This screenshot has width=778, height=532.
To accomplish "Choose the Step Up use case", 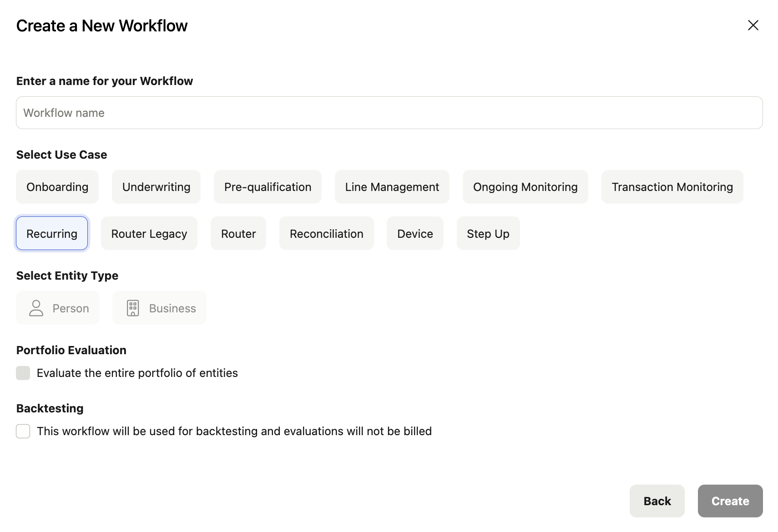I will [x=488, y=234].
